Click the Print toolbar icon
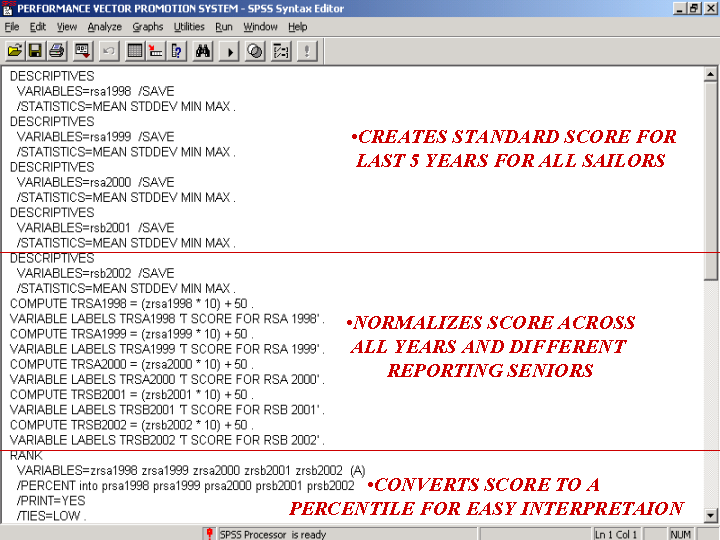The height and width of the screenshot is (540, 720). (x=56, y=51)
